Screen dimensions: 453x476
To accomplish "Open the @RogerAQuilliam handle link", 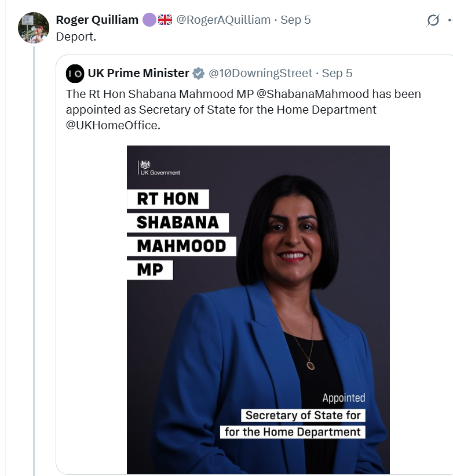I will tap(223, 20).
